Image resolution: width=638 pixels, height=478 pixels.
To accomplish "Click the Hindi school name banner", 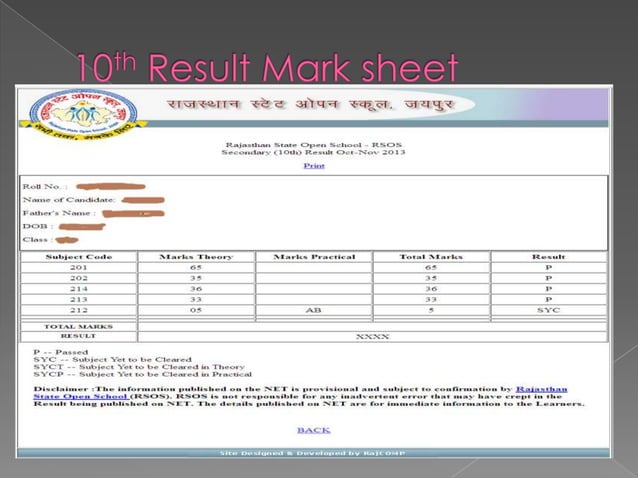I will (310, 105).
